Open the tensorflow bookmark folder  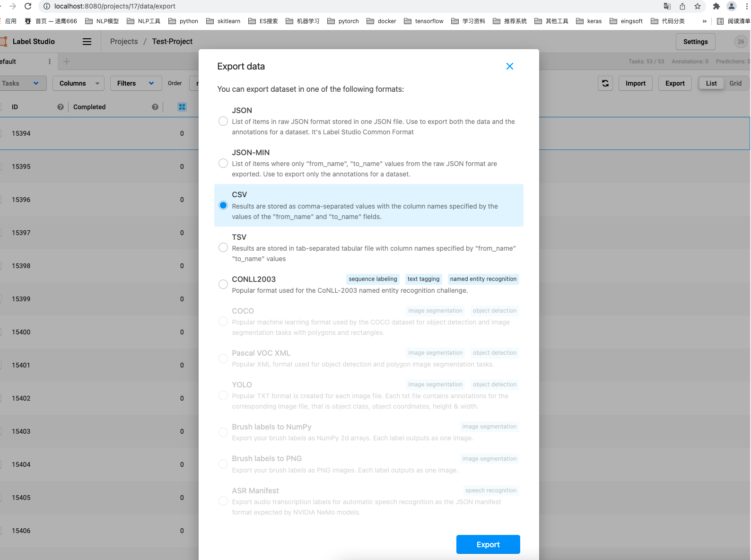424,21
